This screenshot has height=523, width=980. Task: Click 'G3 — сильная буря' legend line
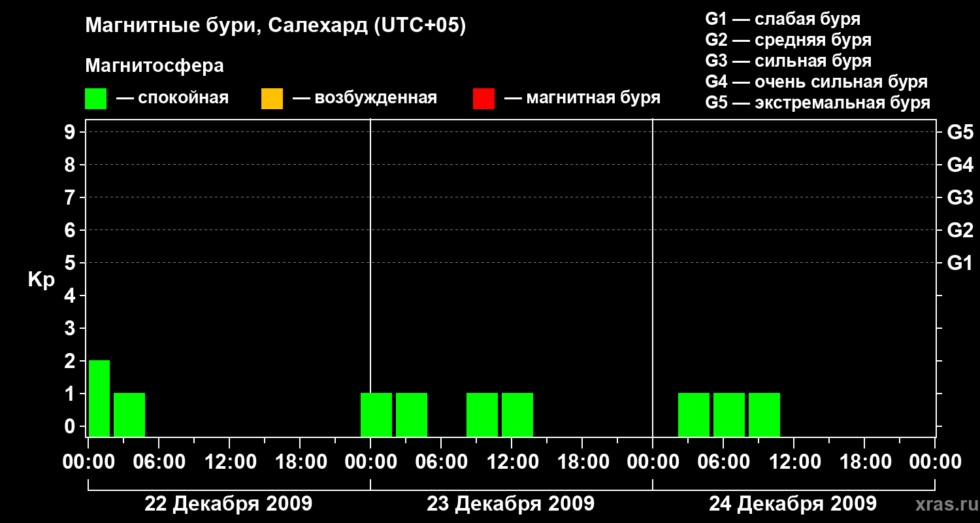[x=789, y=61]
